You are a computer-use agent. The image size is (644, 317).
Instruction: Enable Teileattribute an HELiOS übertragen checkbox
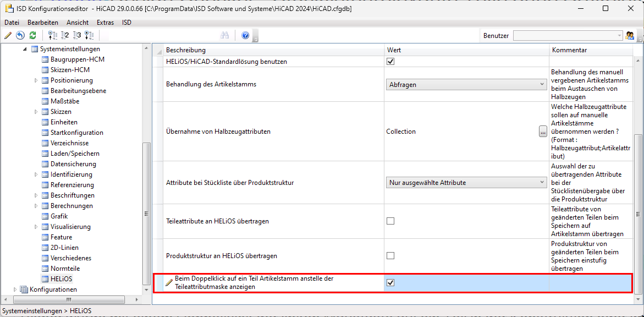pyautogui.click(x=390, y=221)
